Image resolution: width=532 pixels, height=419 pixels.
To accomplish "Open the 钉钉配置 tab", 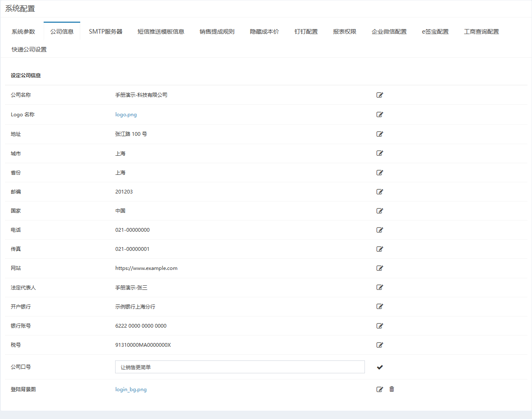I will click(x=306, y=32).
